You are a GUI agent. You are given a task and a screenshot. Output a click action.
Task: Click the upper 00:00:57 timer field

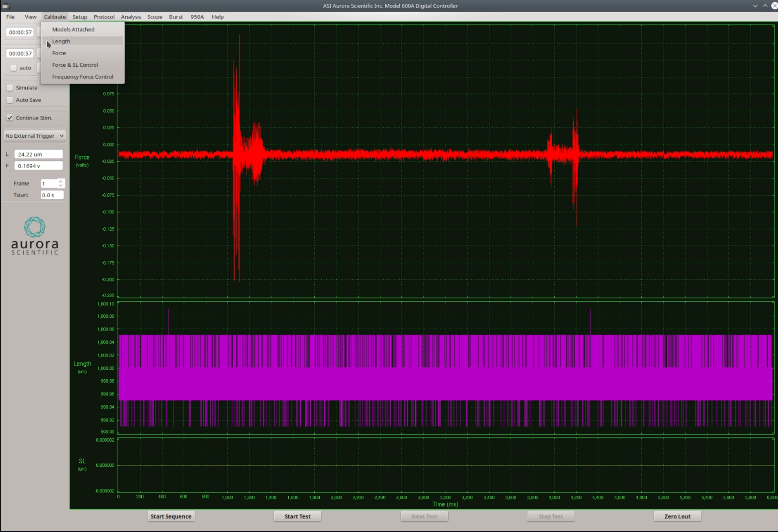(20, 32)
